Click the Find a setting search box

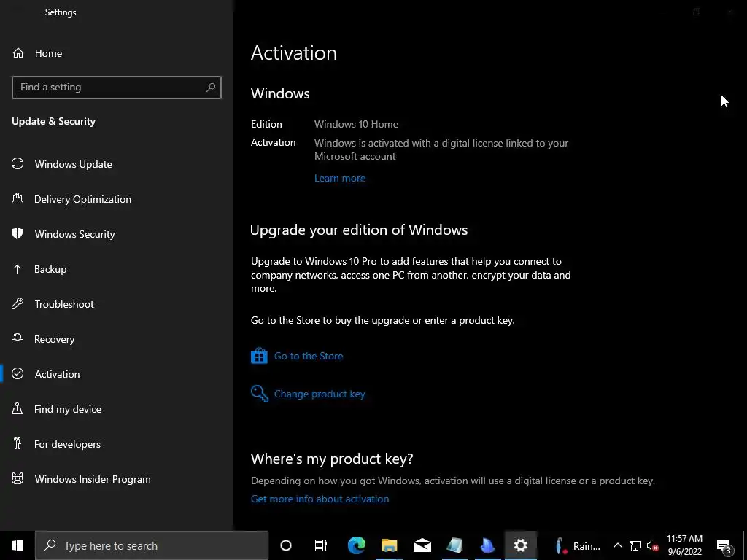pyautogui.click(x=116, y=87)
